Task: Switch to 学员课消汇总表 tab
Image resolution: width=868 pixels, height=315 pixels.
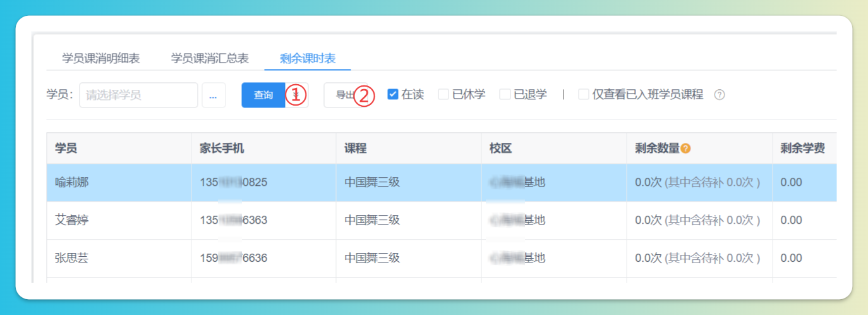Action: point(210,59)
